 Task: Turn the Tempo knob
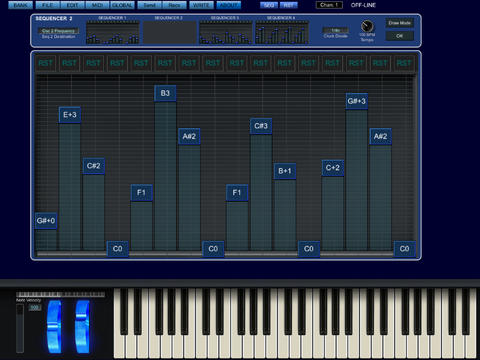point(367,26)
